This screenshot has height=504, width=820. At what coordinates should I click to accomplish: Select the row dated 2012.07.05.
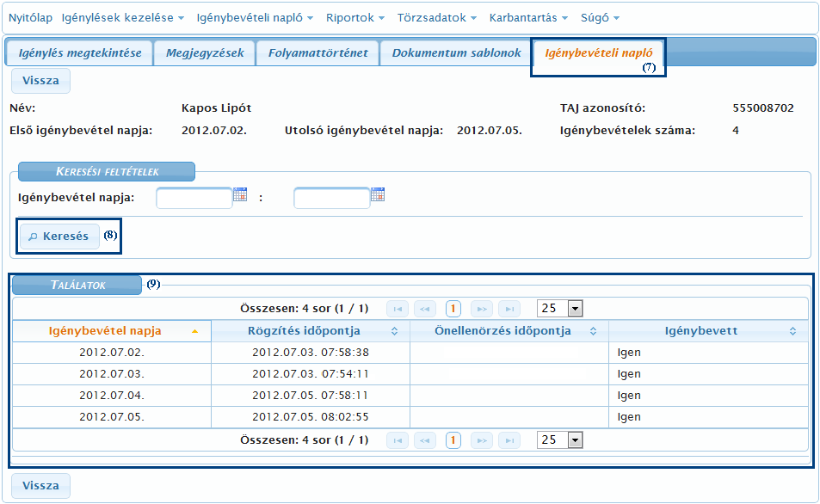click(x=410, y=417)
